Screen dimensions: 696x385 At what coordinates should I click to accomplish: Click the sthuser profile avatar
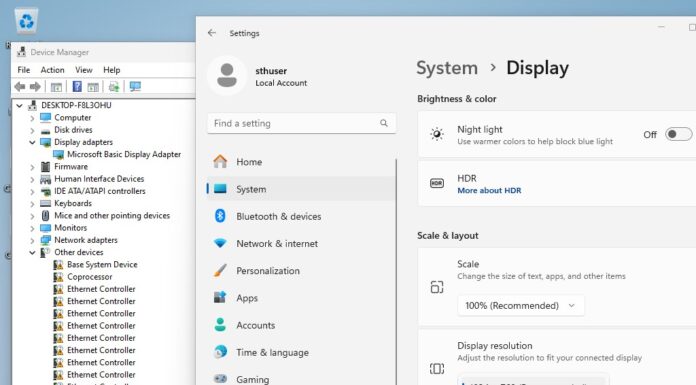[x=227, y=75]
